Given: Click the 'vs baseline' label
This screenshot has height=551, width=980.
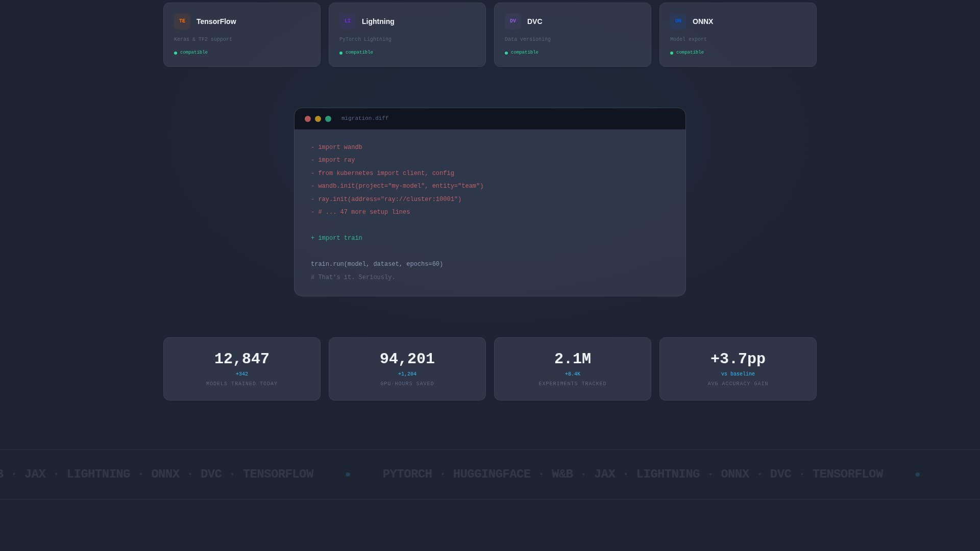Looking at the screenshot, I should click(738, 374).
